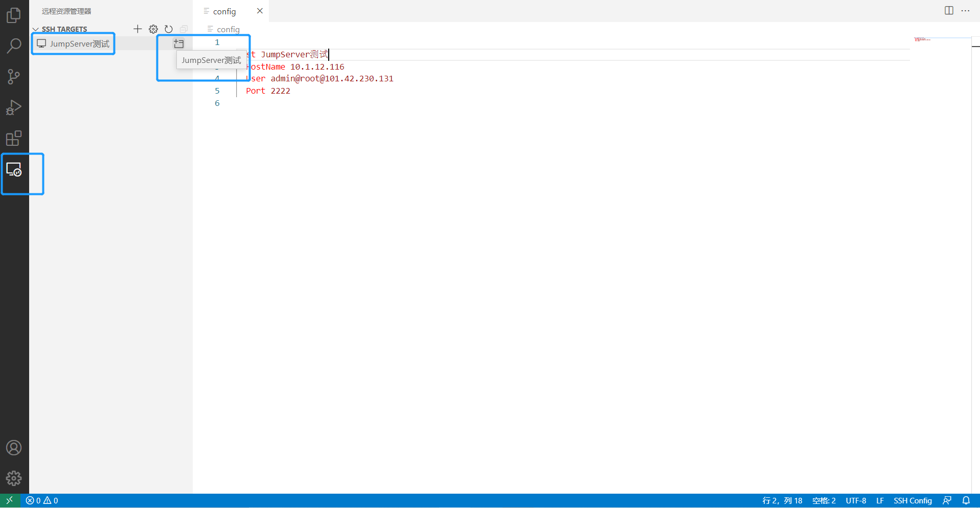Screen dimensions: 980x508
Task: Open the Extensions view icon
Action: pyautogui.click(x=14, y=139)
